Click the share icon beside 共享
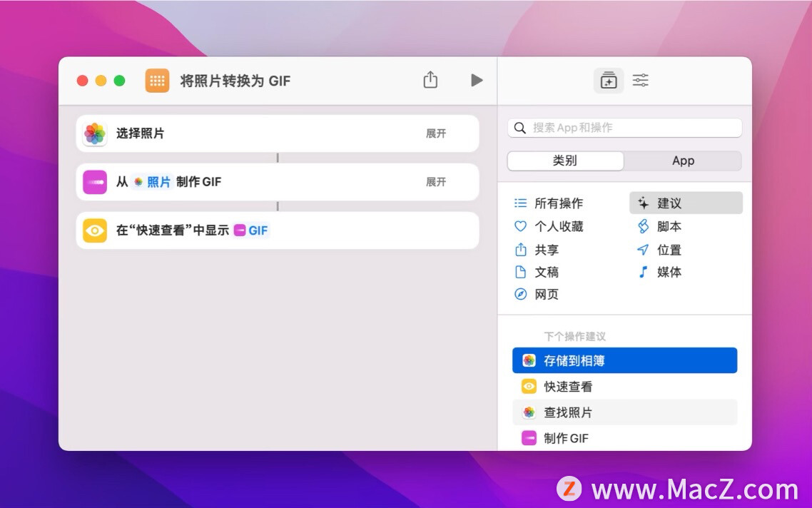 pos(520,250)
